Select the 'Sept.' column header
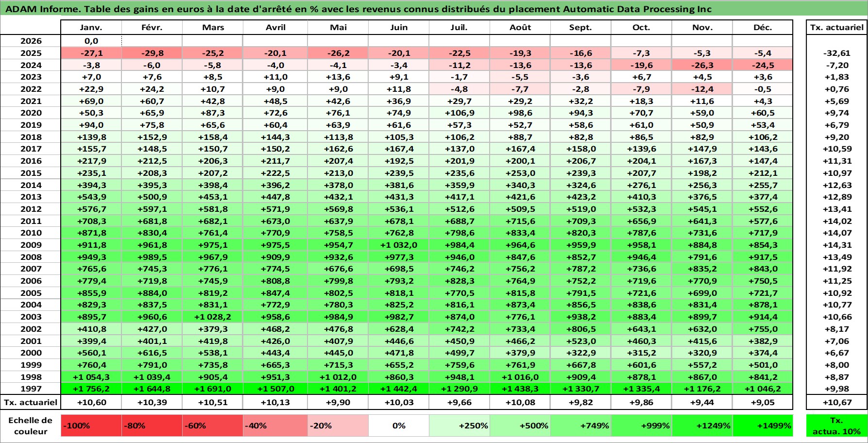This screenshot has height=443, width=868. tap(580, 27)
